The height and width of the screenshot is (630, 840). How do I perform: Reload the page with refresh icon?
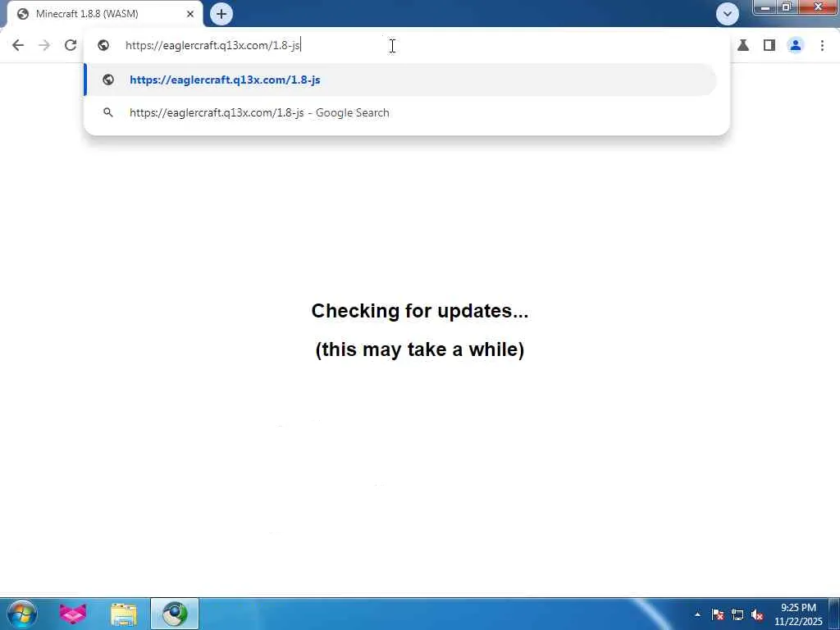[x=71, y=46]
